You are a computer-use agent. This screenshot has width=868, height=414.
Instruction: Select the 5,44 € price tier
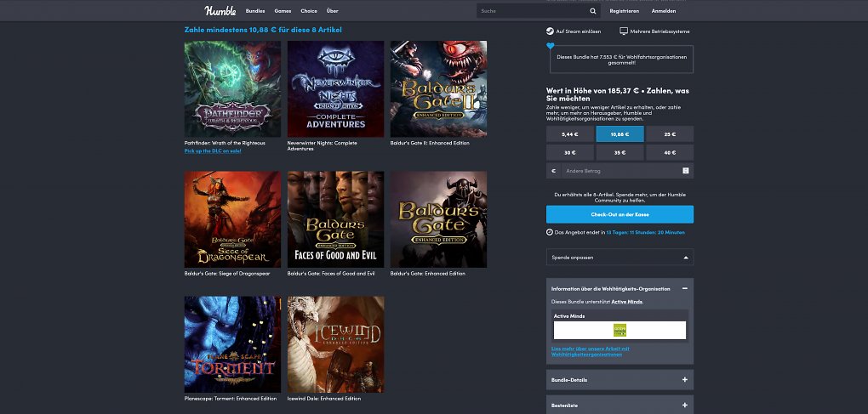point(569,134)
